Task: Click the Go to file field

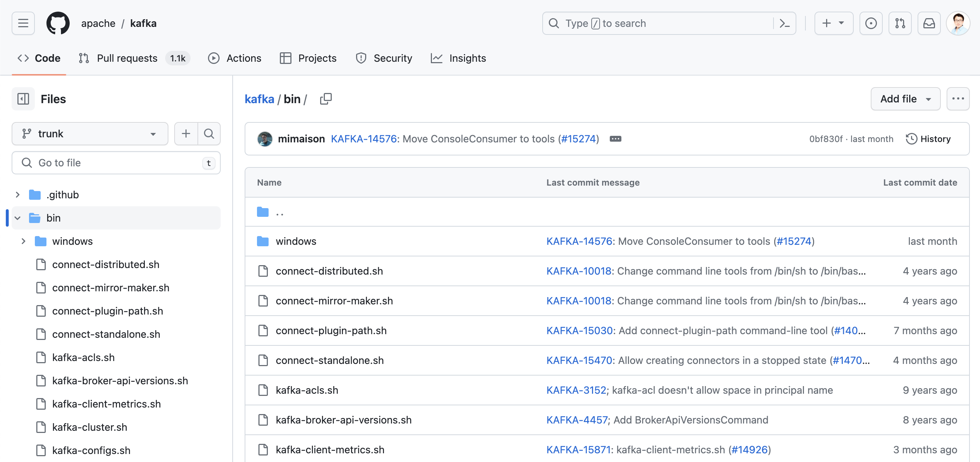Action: click(x=116, y=163)
